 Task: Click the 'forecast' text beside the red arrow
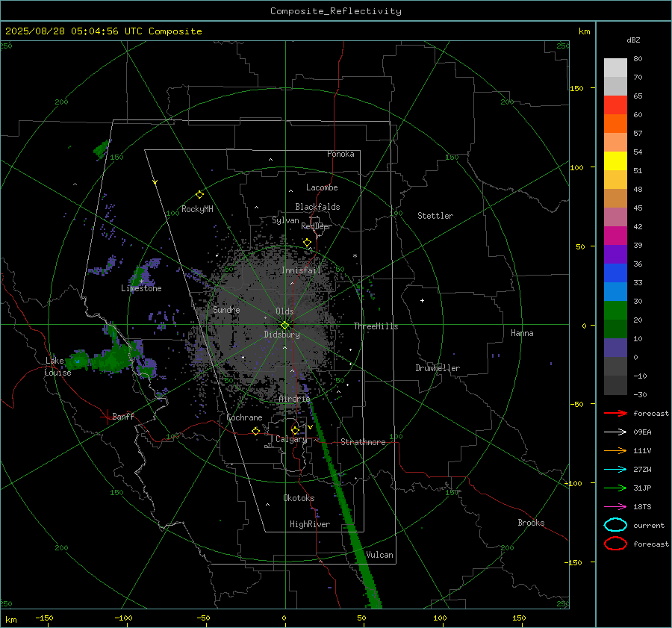point(650,413)
